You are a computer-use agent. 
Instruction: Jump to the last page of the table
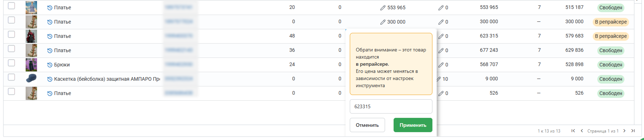coord(633,131)
